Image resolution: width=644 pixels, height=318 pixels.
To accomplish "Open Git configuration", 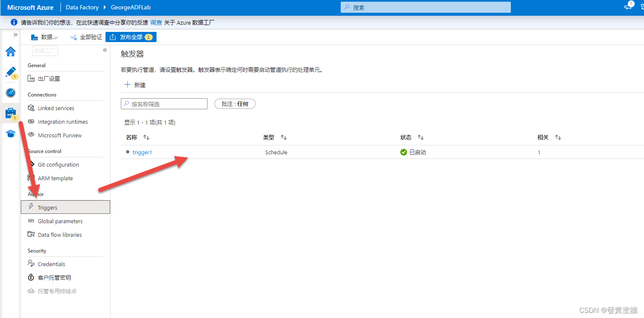I will click(58, 165).
